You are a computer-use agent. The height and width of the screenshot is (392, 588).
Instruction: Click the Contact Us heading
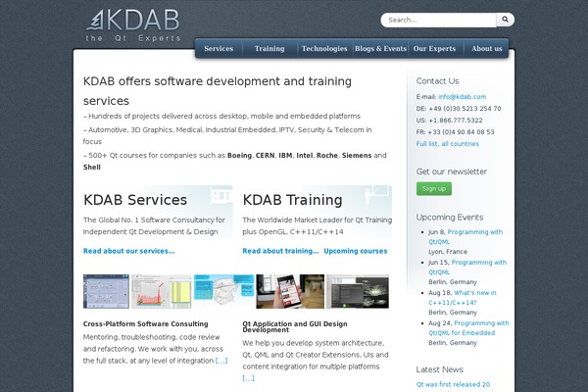pyautogui.click(x=437, y=81)
